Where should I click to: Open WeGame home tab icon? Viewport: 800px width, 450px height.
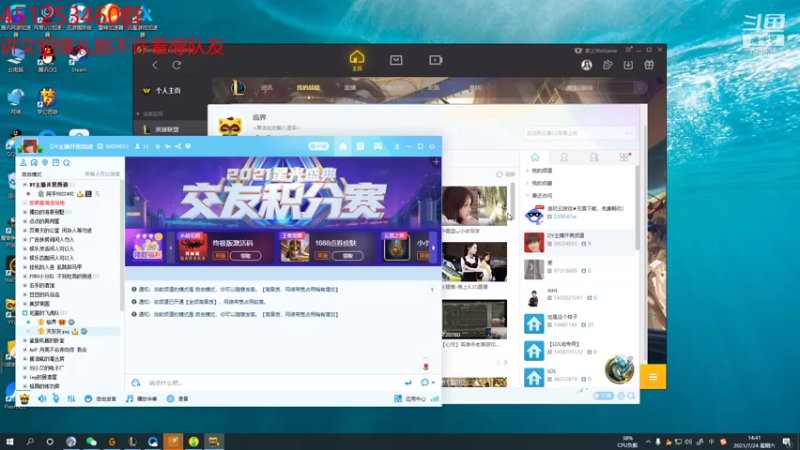[x=357, y=58]
